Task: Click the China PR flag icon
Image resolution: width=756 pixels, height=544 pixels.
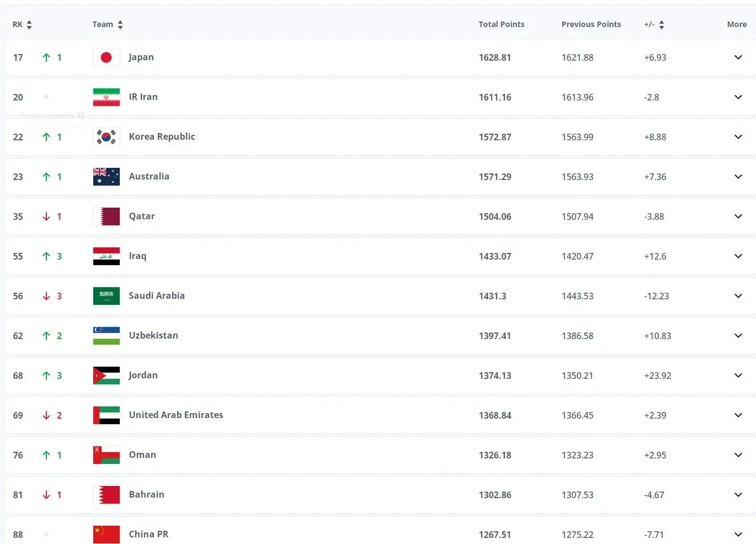Action: click(x=107, y=535)
